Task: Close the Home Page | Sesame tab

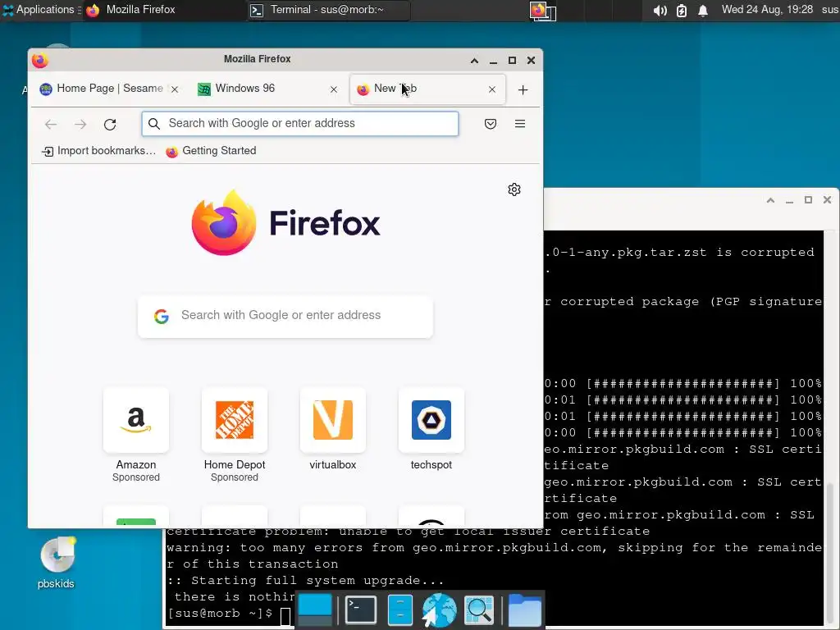Action: pyautogui.click(x=175, y=89)
